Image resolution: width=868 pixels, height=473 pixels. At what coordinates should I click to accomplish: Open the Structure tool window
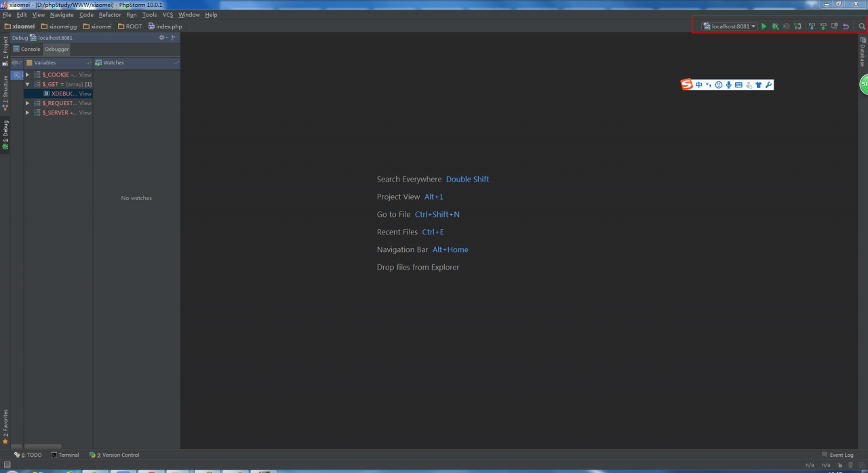[x=5, y=92]
